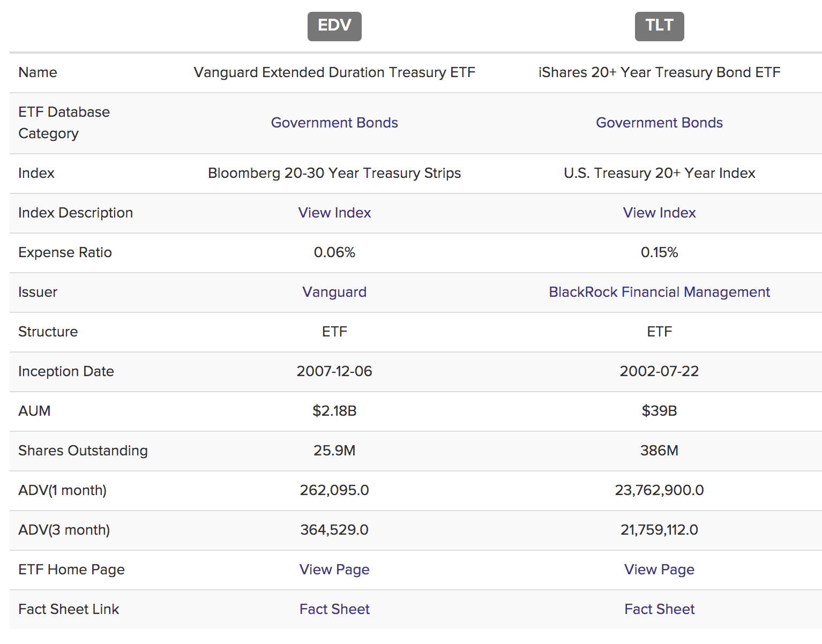Open the EDV ETF home page link
The height and width of the screenshot is (644, 822).
[334, 570]
